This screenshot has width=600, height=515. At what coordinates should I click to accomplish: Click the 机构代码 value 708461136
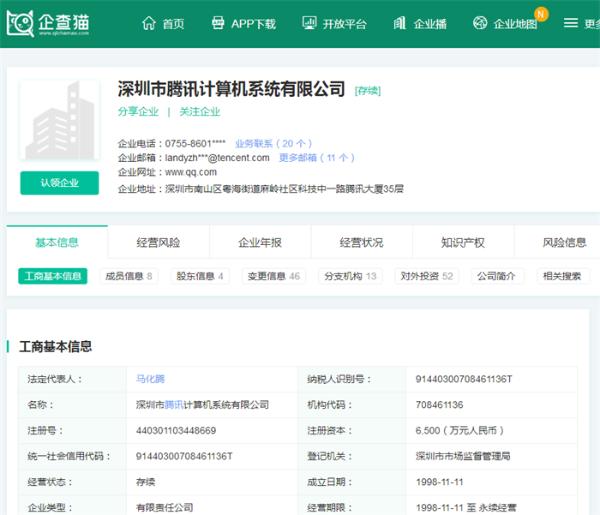tap(440, 405)
